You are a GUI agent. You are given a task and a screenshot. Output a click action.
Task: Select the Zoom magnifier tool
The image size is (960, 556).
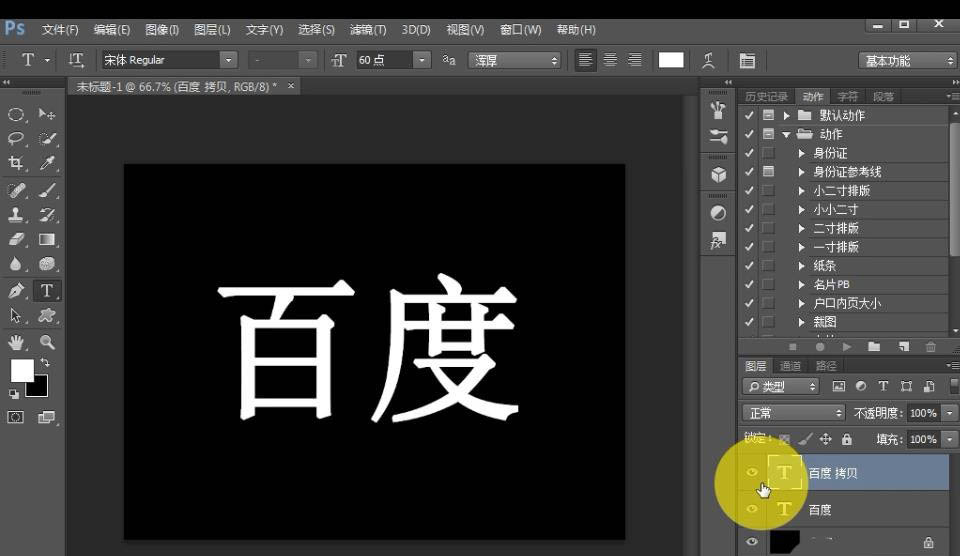(x=47, y=342)
